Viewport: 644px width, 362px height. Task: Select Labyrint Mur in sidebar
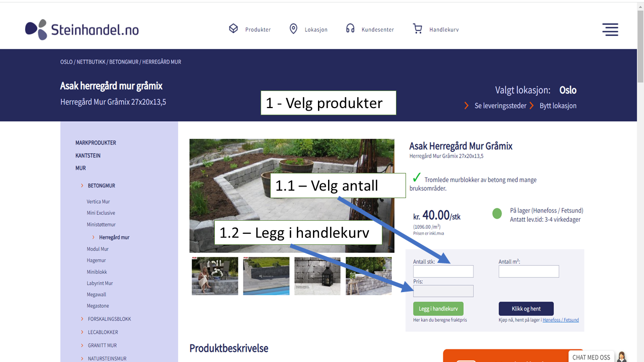[100, 283]
